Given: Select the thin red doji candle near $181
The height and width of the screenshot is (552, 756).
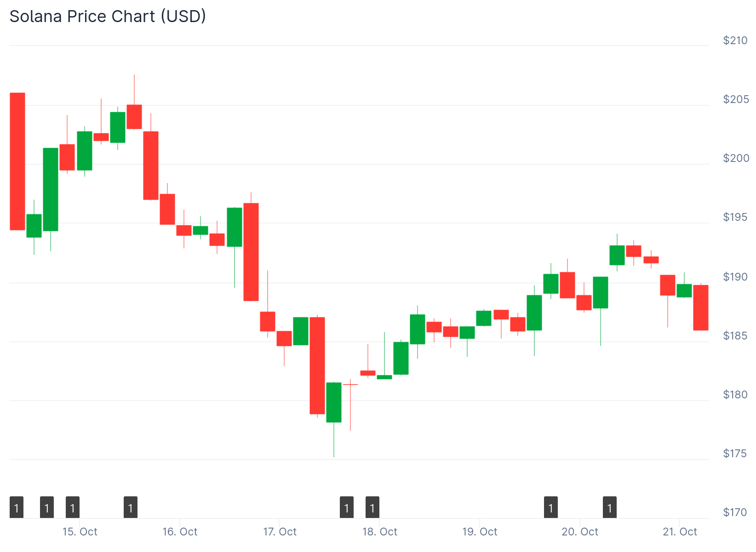Looking at the screenshot, I should 350,385.
